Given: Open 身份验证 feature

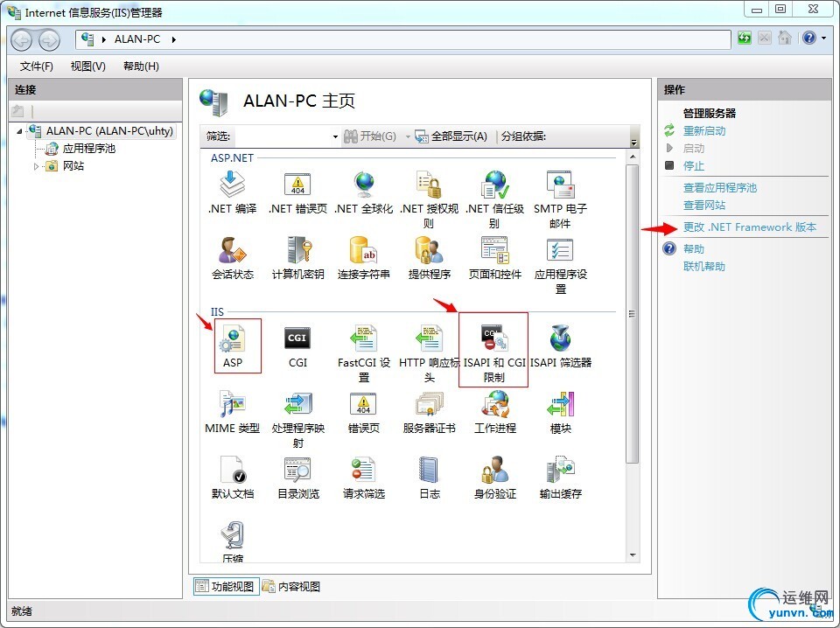Looking at the screenshot, I should [495, 478].
